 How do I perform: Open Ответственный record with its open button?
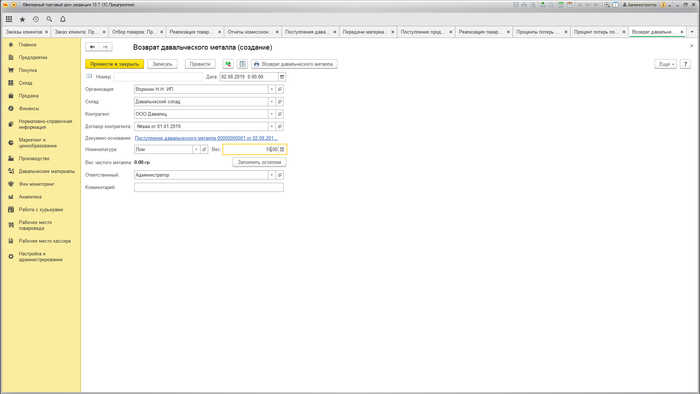tap(280, 175)
